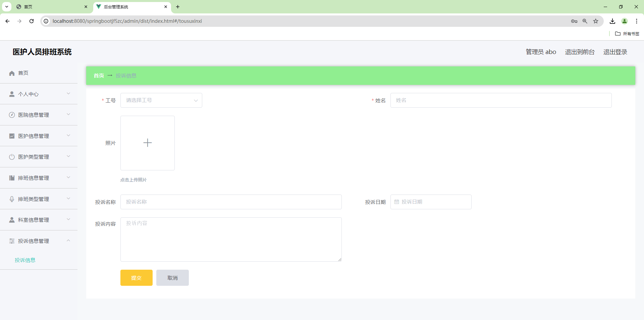Click the sliders icon next to 投诉信息管理
The height and width of the screenshot is (320, 644).
pos(12,241)
